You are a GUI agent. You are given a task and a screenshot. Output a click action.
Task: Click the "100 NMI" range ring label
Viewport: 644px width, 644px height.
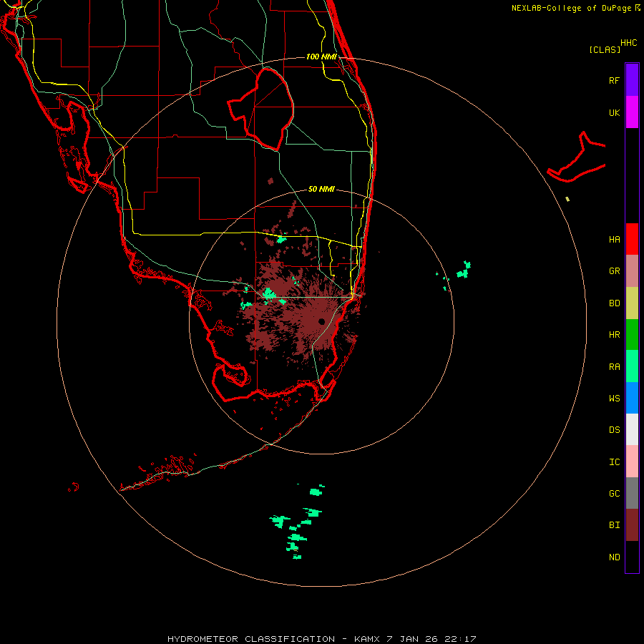pyautogui.click(x=321, y=57)
